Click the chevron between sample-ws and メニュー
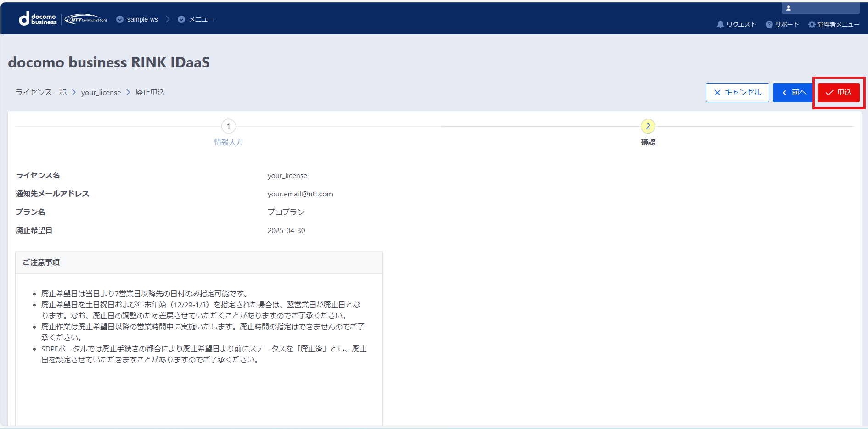This screenshot has width=868, height=429. [168, 19]
